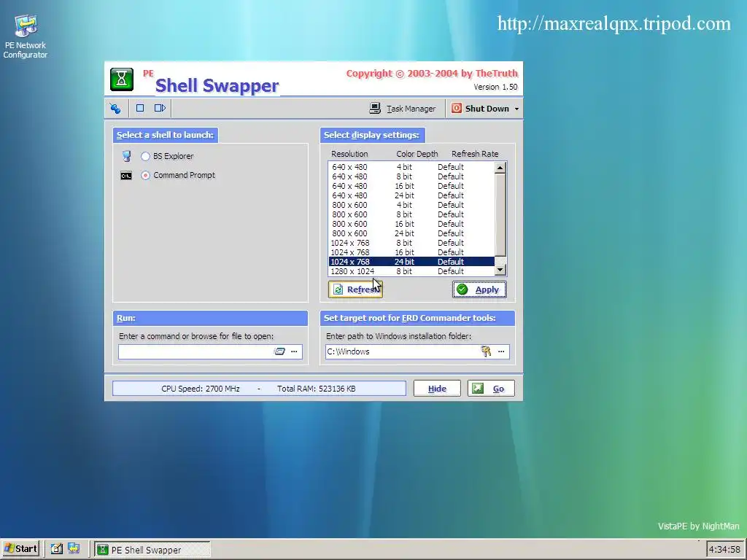Open Task Manager from the toolbar
The width and height of the screenshot is (747, 560).
tap(403, 109)
